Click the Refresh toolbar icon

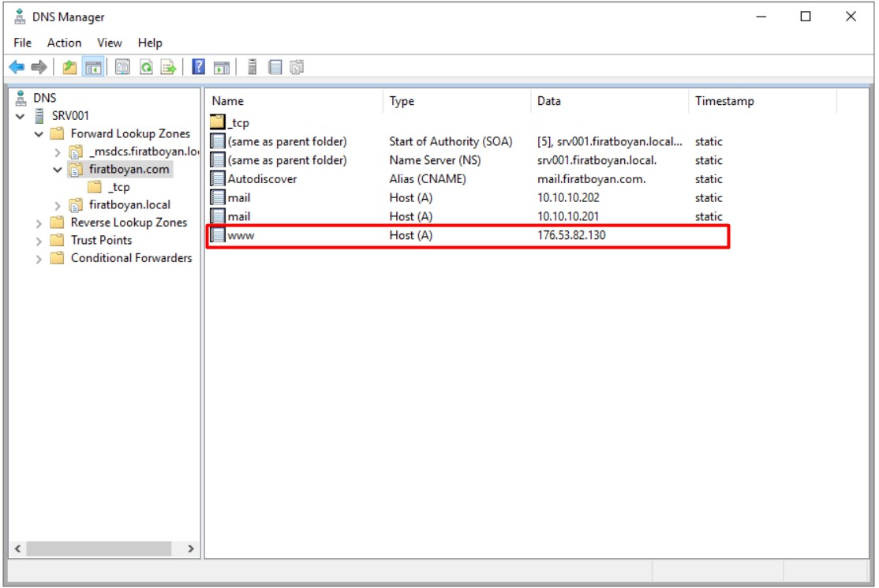pos(146,67)
